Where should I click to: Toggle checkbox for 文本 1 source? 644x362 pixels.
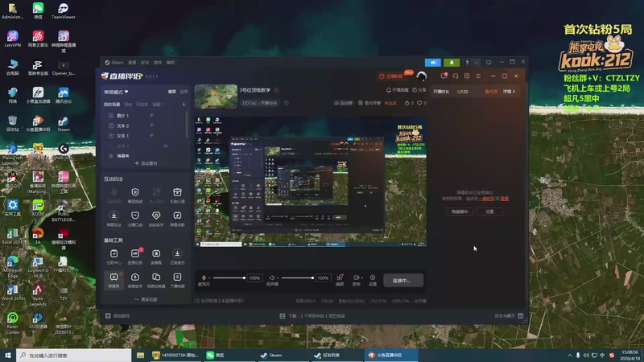pos(111,135)
